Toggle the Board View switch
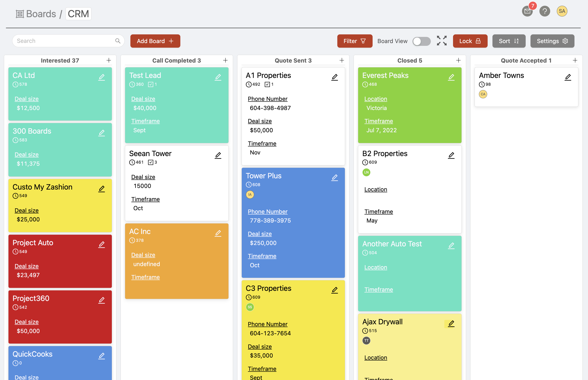 [421, 41]
